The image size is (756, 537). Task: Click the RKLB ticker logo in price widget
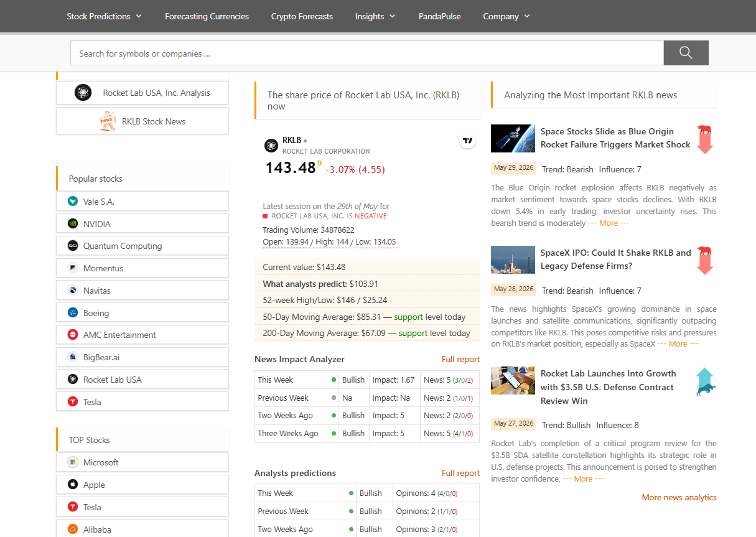(271, 146)
